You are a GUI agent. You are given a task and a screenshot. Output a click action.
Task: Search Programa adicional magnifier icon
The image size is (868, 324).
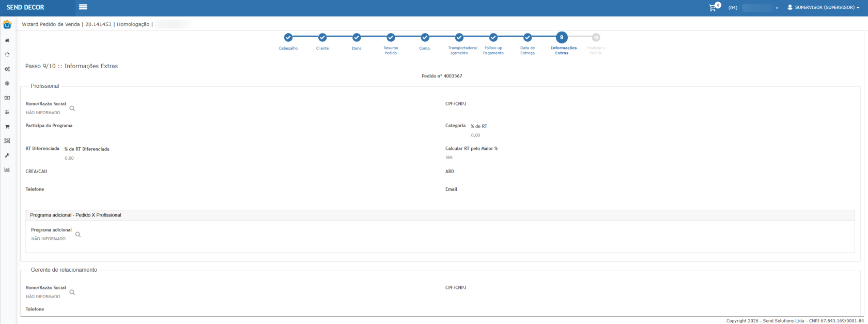coord(78,235)
